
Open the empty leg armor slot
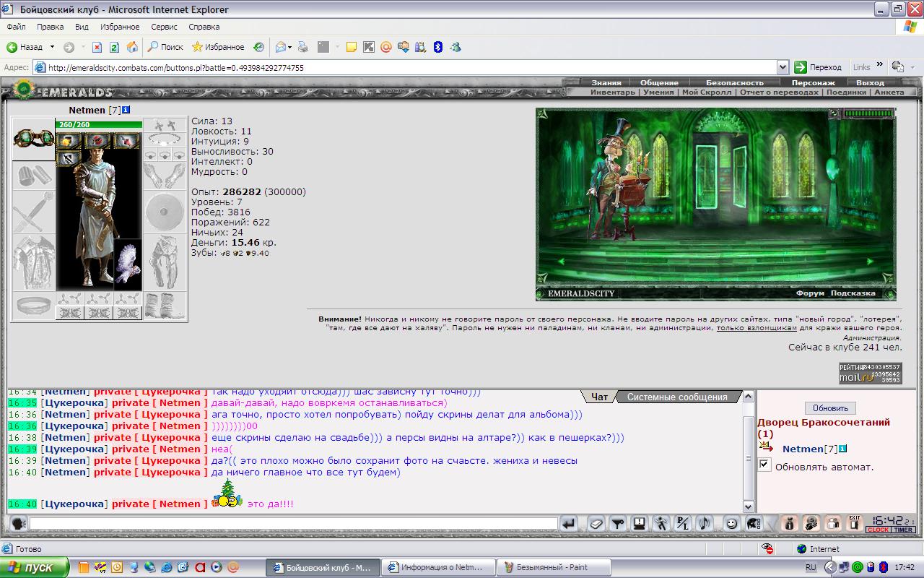click(165, 262)
